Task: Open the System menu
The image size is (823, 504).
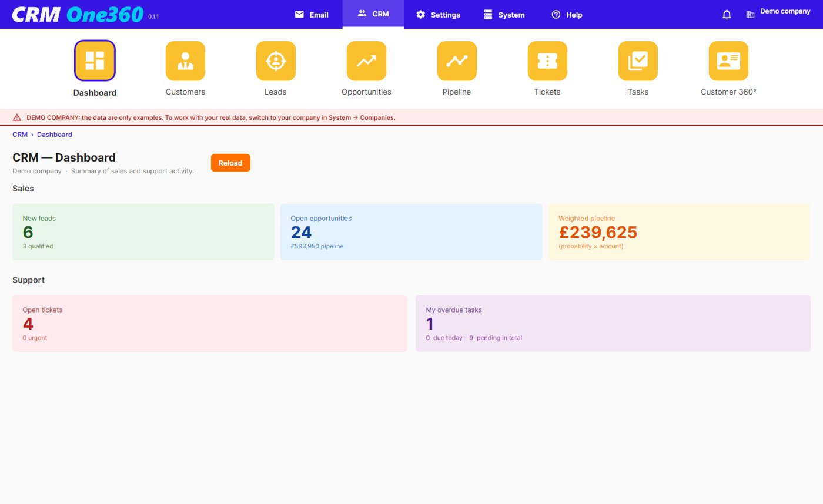Action: click(504, 15)
